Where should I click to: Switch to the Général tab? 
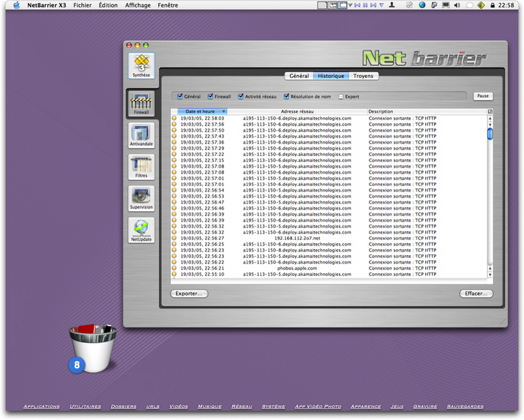tap(299, 76)
